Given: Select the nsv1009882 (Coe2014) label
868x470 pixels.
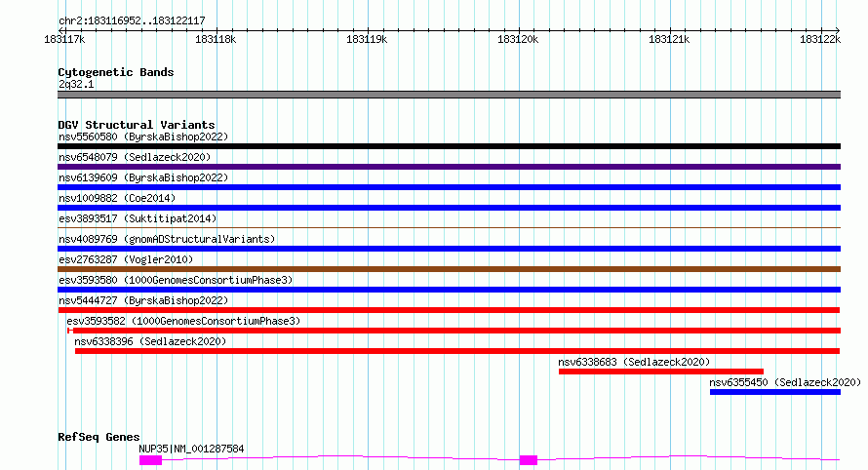Looking at the screenshot, I should [x=117, y=198].
